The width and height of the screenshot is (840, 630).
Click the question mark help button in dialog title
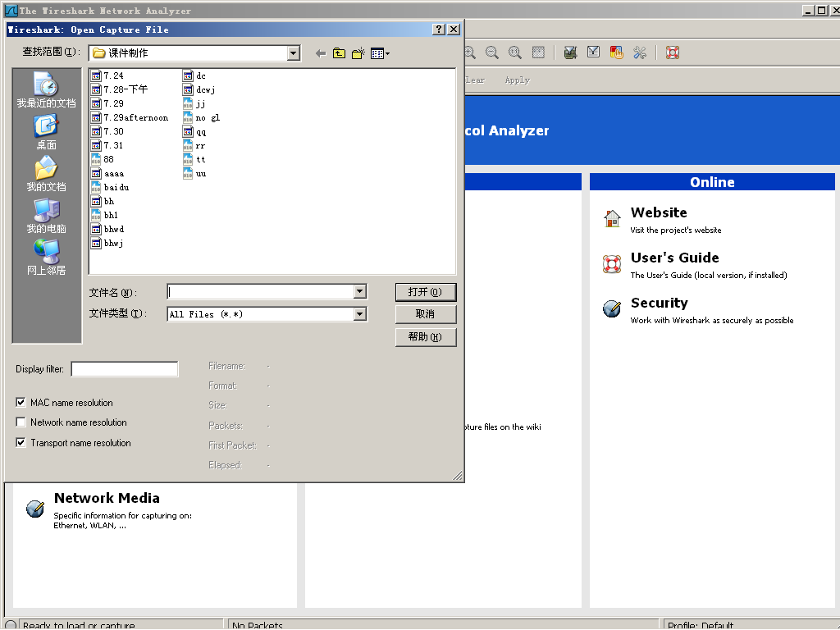pyautogui.click(x=439, y=30)
